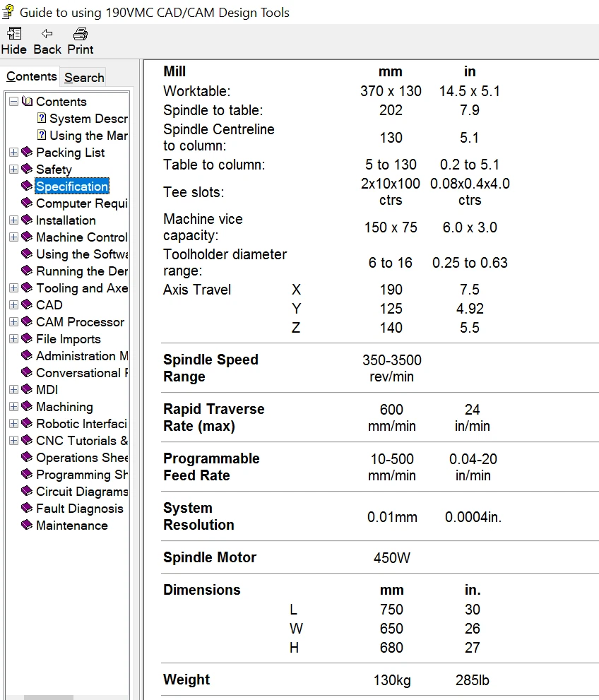Select the Contents tab
The image size is (599, 700).
tap(31, 77)
